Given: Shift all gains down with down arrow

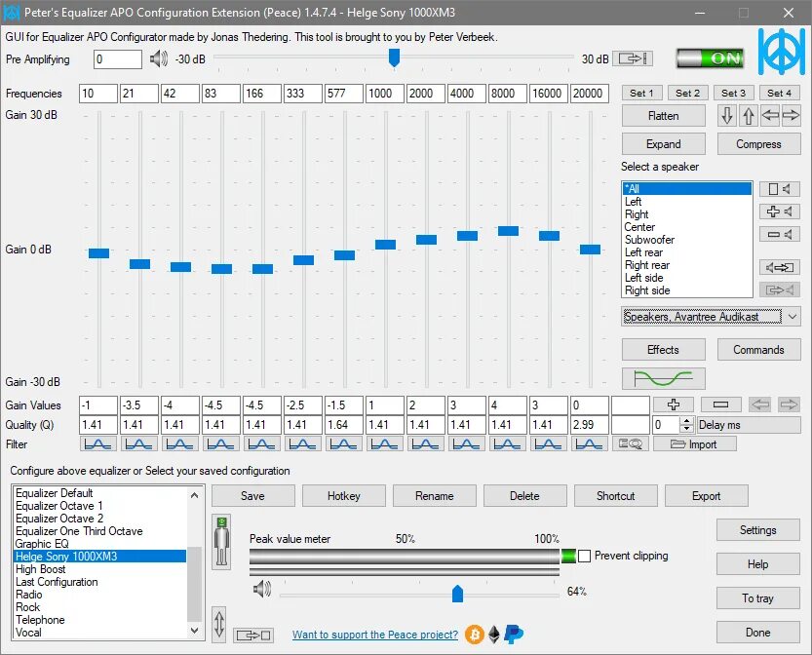Looking at the screenshot, I should (x=727, y=115).
